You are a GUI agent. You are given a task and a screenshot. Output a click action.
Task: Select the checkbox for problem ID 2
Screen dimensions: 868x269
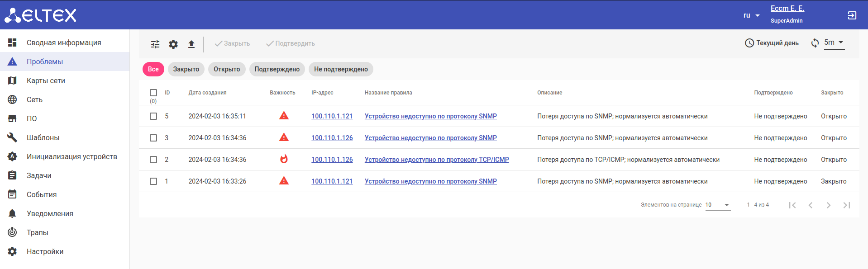[x=153, y=160]
